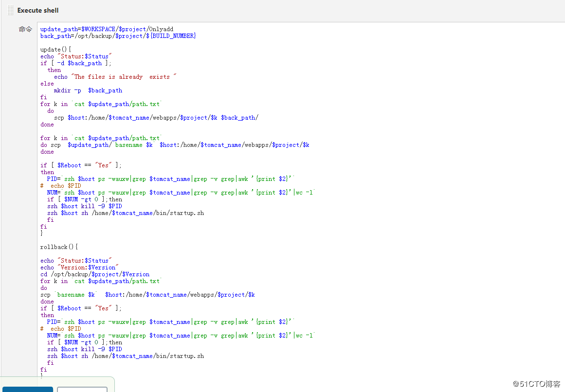
Task: Click the 'if [ -d $back_path ]' line
Action: click(x=76, y=63)
